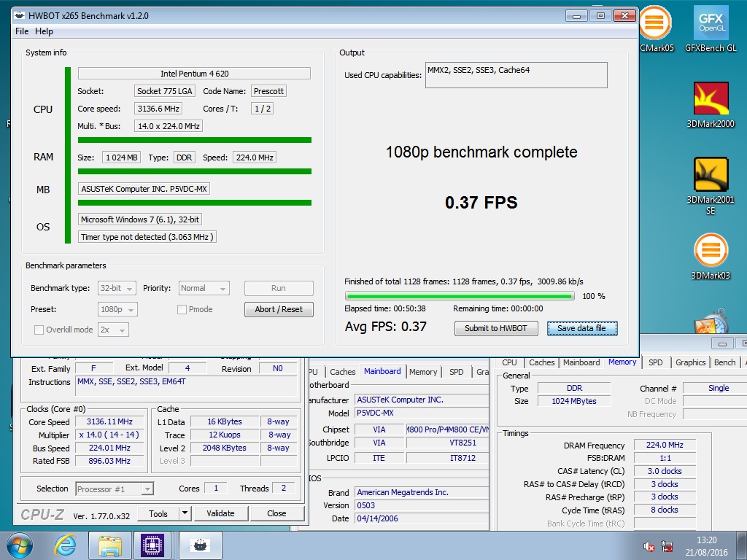Open 3DMark03 desktop shortcut
The image size is (747, 560).
coord(711,256)
